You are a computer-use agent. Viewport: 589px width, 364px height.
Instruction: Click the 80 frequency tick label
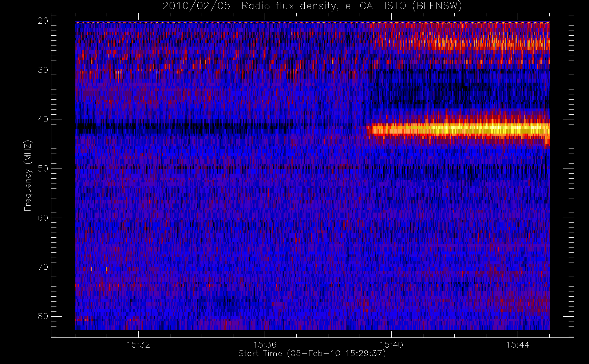point(43,316)
